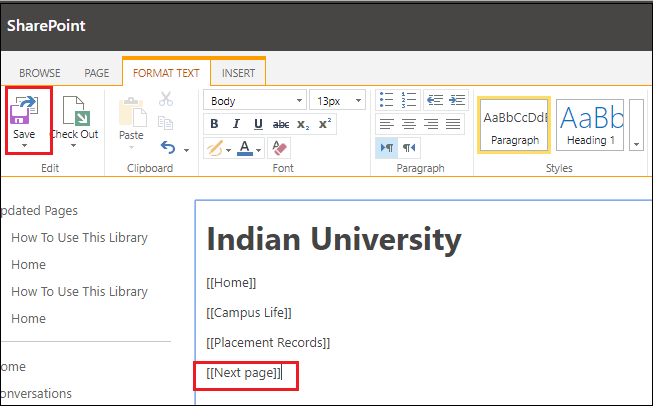
Task: Switch to the PAGE tab
Action: tap(97, 73)
